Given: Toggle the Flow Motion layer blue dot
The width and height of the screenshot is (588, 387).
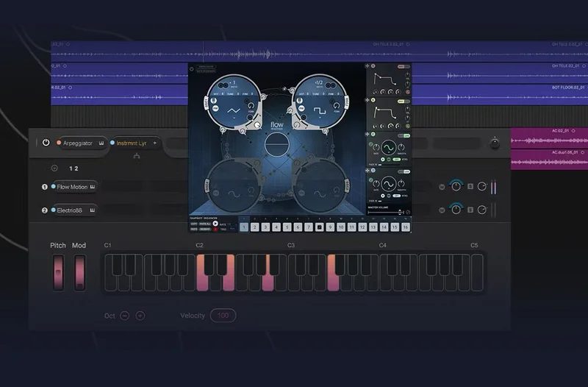Looking at the screenshot, I should pyautogui.click(x=53, y=187).
